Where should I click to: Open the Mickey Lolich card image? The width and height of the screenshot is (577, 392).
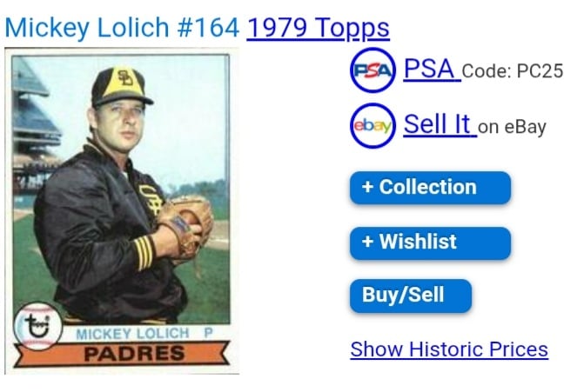[x=122, y=211]
